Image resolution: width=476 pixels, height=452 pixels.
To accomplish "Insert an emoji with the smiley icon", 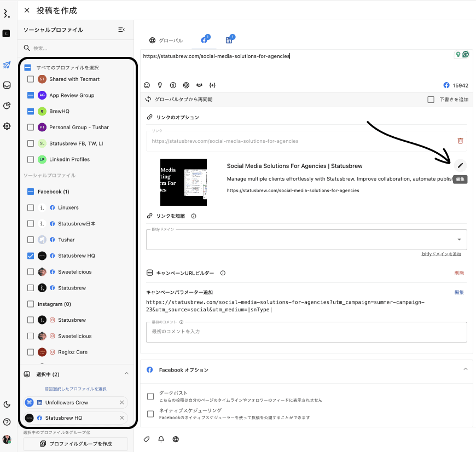I will (147, 85).
